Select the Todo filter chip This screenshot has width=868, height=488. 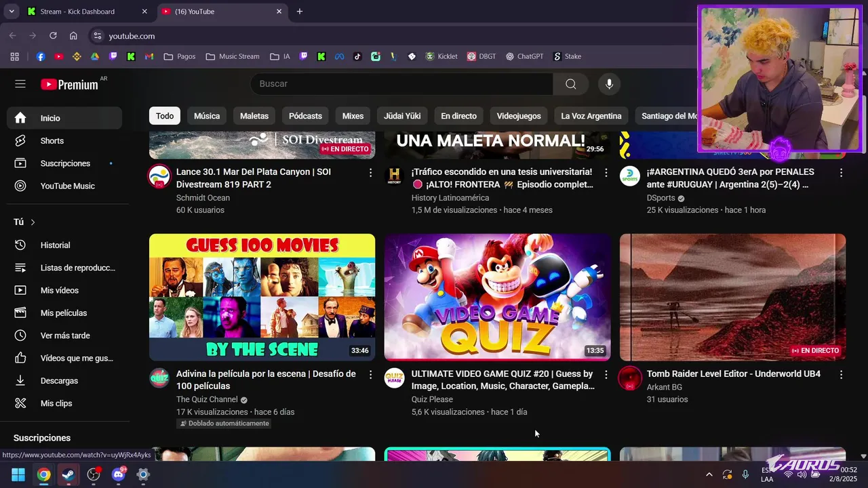165,116
